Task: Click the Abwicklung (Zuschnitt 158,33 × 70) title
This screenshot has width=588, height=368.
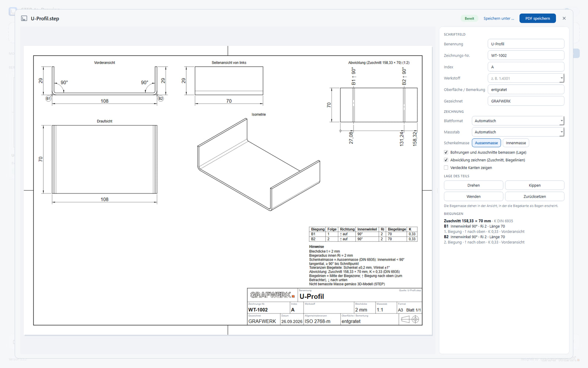Action: pyautogui.click(x=379, y=63)
